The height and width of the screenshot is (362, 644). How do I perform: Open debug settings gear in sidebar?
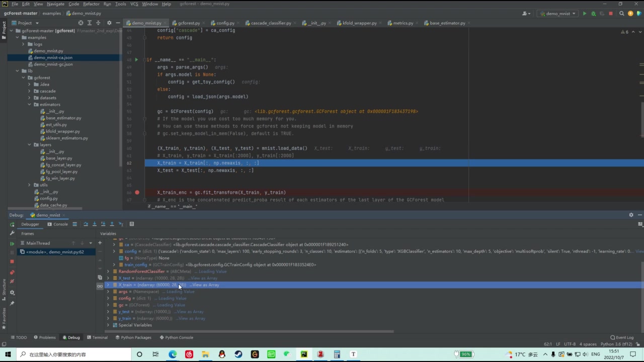pos(12,293)
